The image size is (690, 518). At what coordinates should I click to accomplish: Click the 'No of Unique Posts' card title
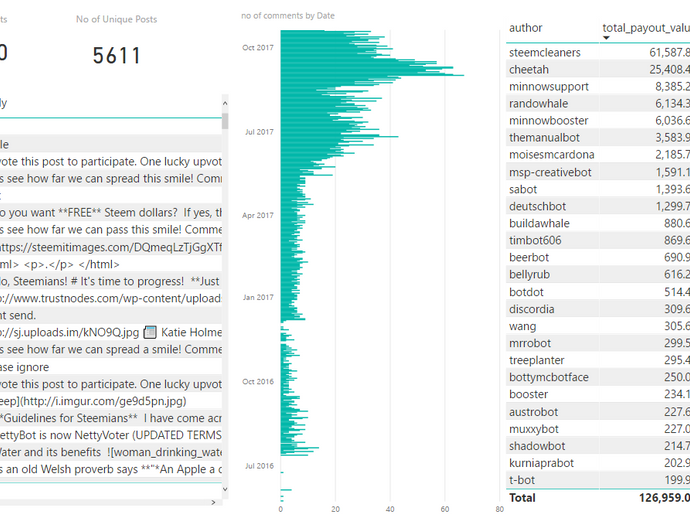pos(116,19)
